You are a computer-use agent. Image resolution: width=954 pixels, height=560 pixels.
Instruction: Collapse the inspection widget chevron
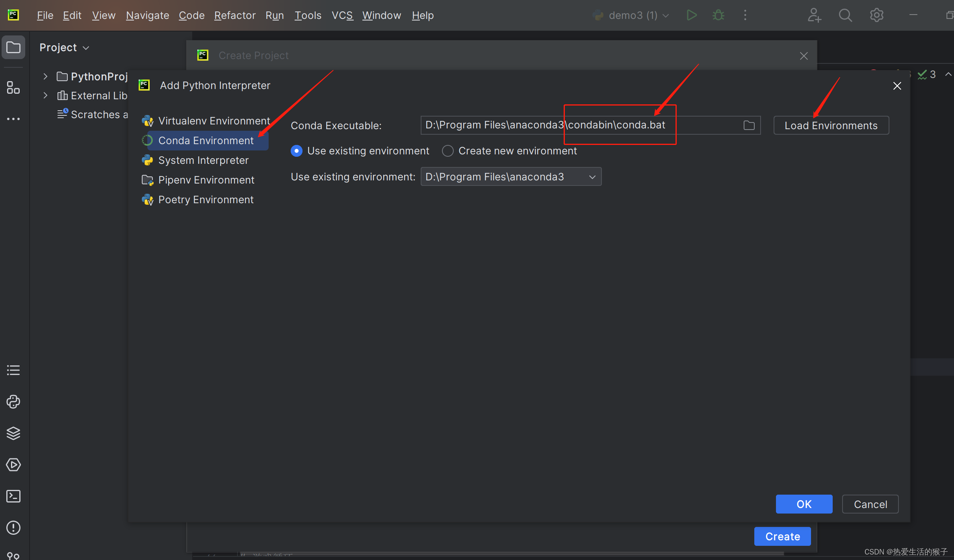click(x=948, y=74)
